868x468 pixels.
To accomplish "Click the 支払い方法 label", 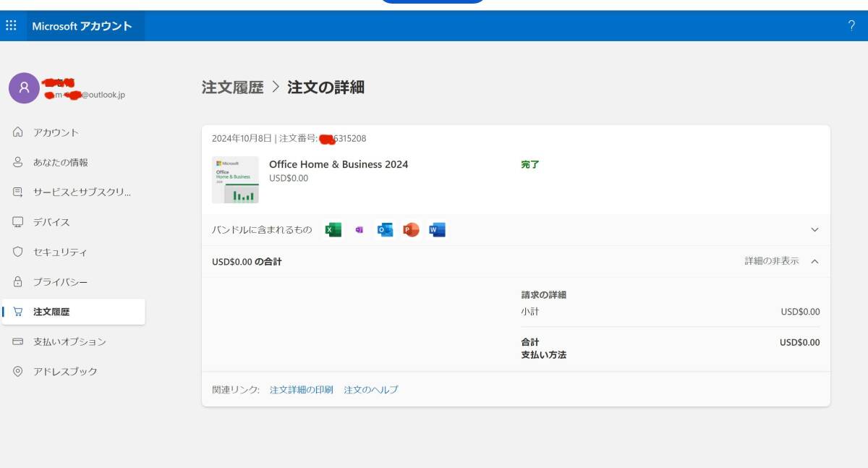I will coord(544,355).
